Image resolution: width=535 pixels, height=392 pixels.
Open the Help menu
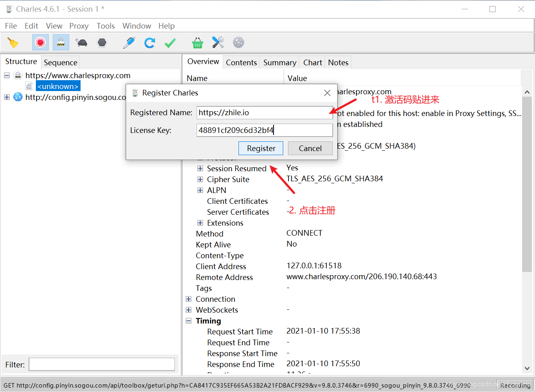click(x=166, y=26)
